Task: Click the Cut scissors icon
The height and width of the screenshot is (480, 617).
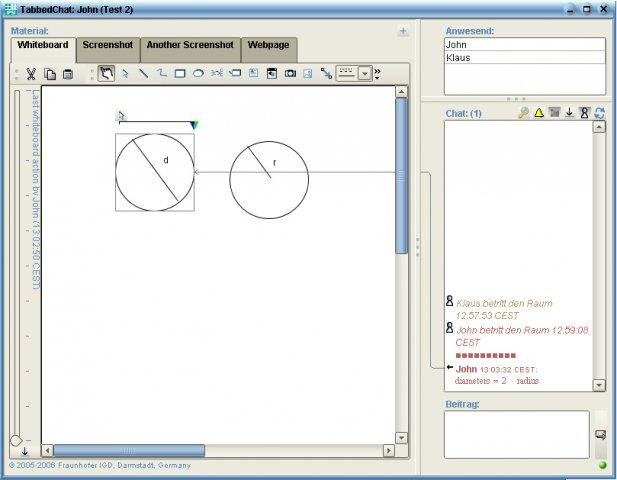Action: tap(31, 73)
